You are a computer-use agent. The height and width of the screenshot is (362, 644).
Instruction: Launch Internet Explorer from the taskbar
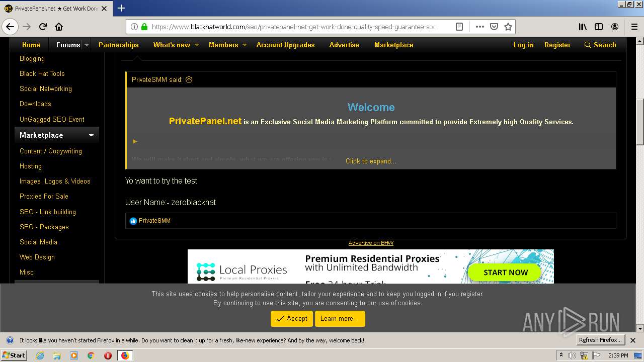(40, 355)
